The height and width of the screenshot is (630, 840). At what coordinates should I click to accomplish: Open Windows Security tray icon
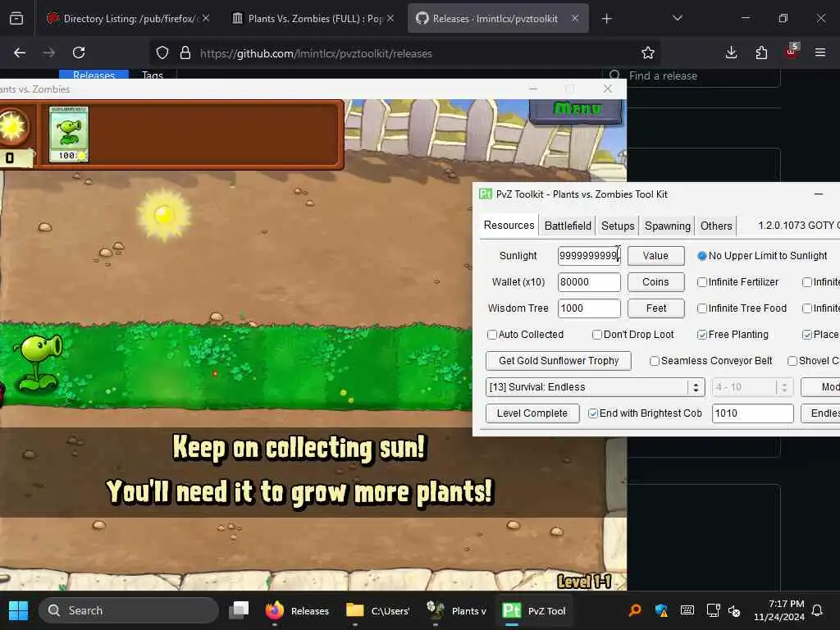click(661, 610)
